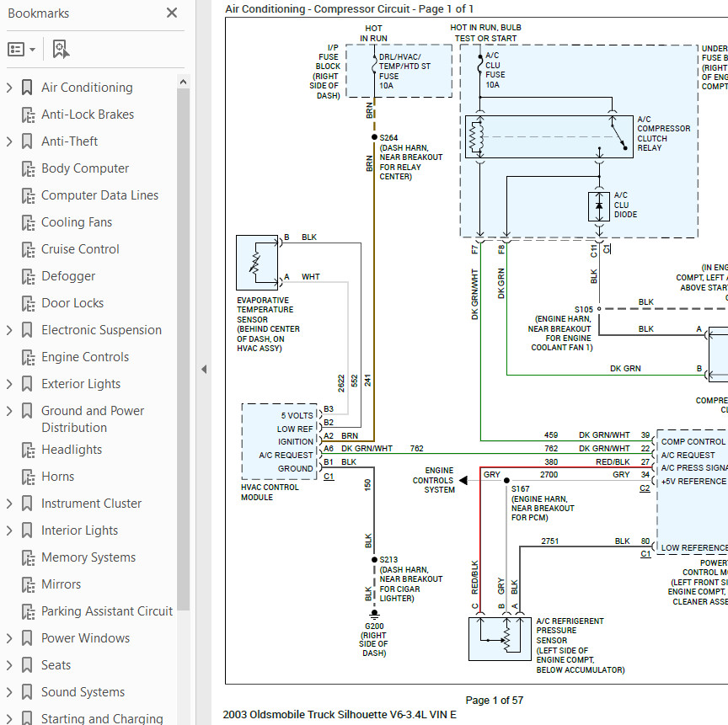This screenshot has width=728, height=725.
Task: Expand the Air Conditioning bookmark
Action: [x=8, y=87]
